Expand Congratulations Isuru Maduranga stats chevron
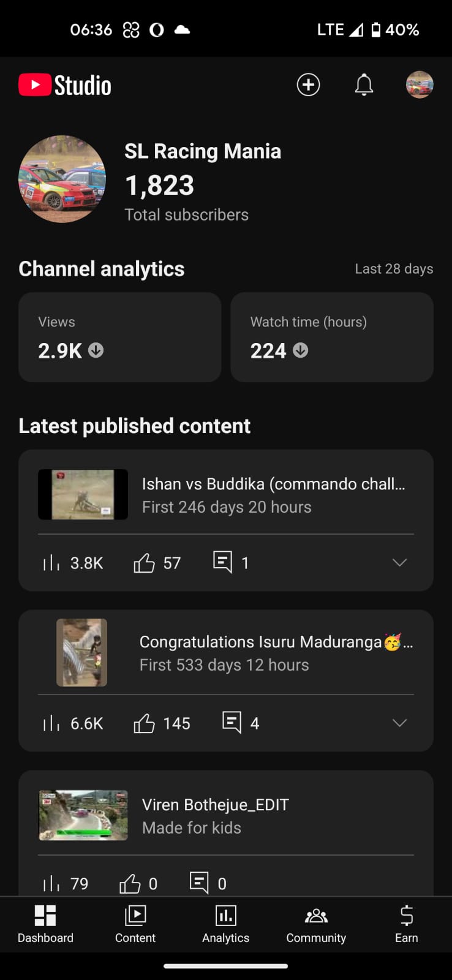 [x=399, y=723]
